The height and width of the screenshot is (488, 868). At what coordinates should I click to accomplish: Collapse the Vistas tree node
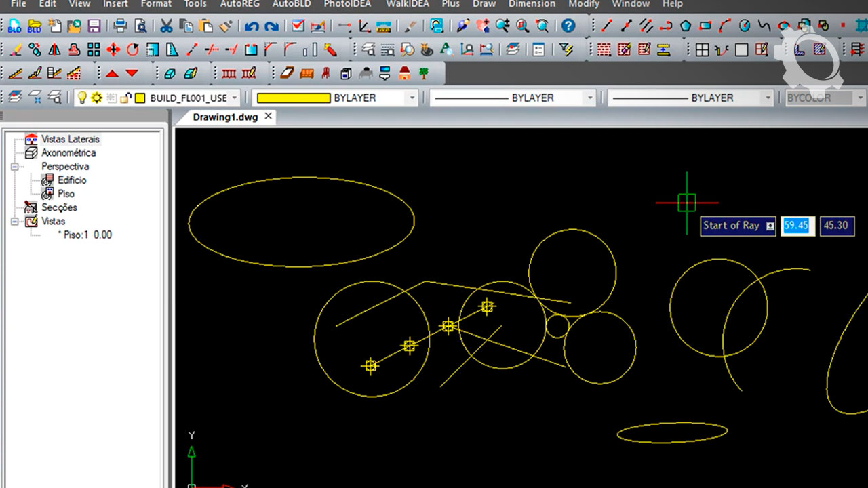(14, 222)
